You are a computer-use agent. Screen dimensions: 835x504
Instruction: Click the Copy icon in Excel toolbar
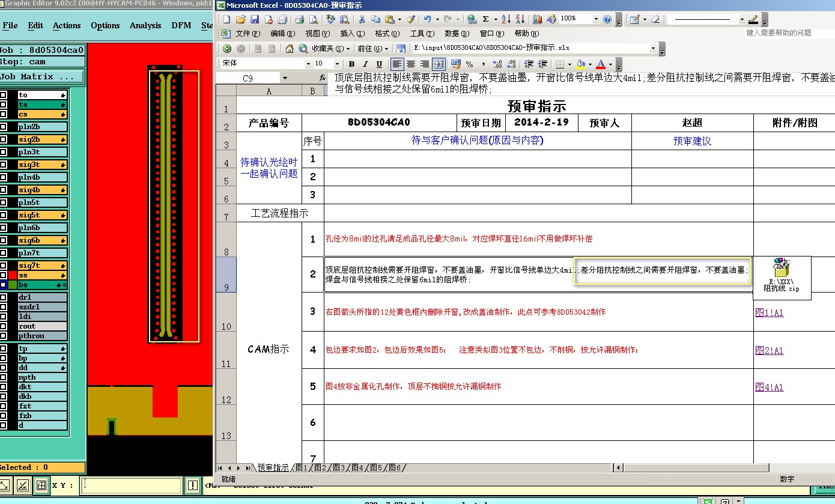click(376, 19)
